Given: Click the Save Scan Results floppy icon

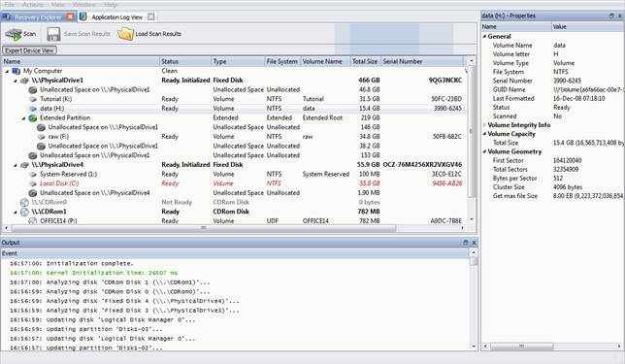Looking at the screenshot, I should [53, 34].
